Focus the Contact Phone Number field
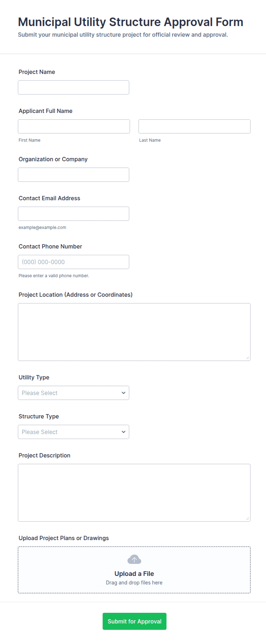 point(74,262)
